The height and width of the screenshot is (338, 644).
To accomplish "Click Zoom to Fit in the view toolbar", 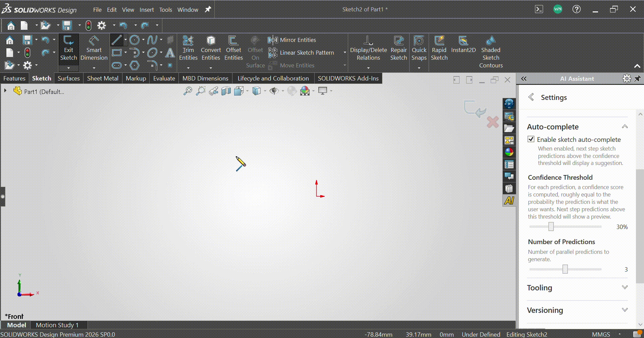I will coord(188,91).
